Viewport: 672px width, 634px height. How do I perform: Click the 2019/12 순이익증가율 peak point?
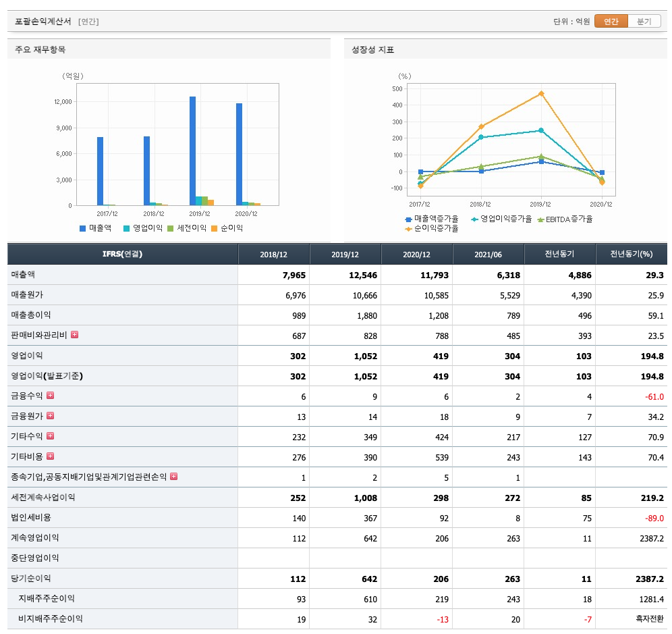pyautogui.click(x=541, y=93)
